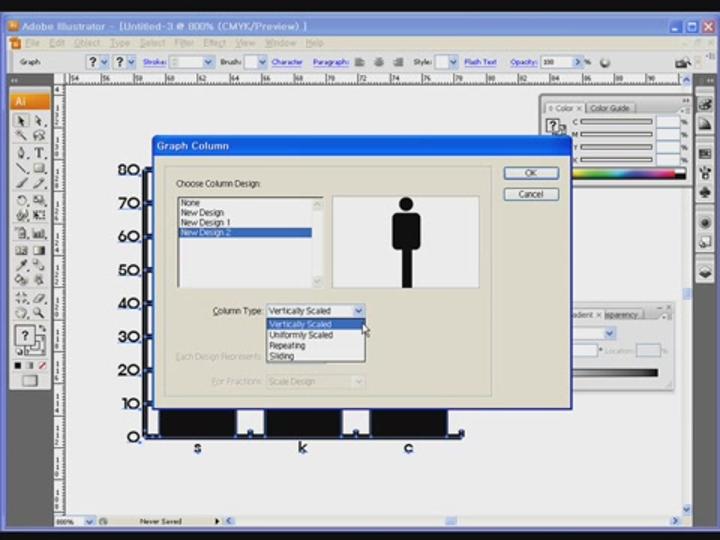
Task: Choose Uniformly Scaled column type
Action: click(301, 335)
